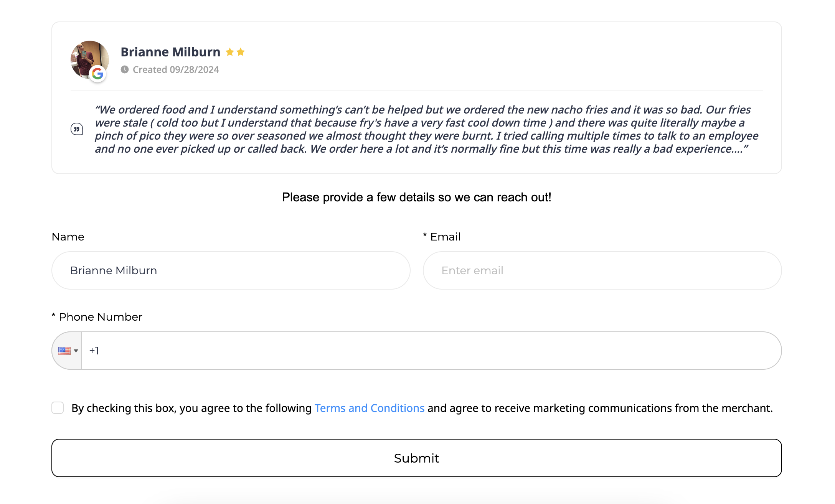Image resolution: width=835 pixels, height=504 pixels.
Task: Click the "Please provide a few details" heading
Action: coord(416,197)
